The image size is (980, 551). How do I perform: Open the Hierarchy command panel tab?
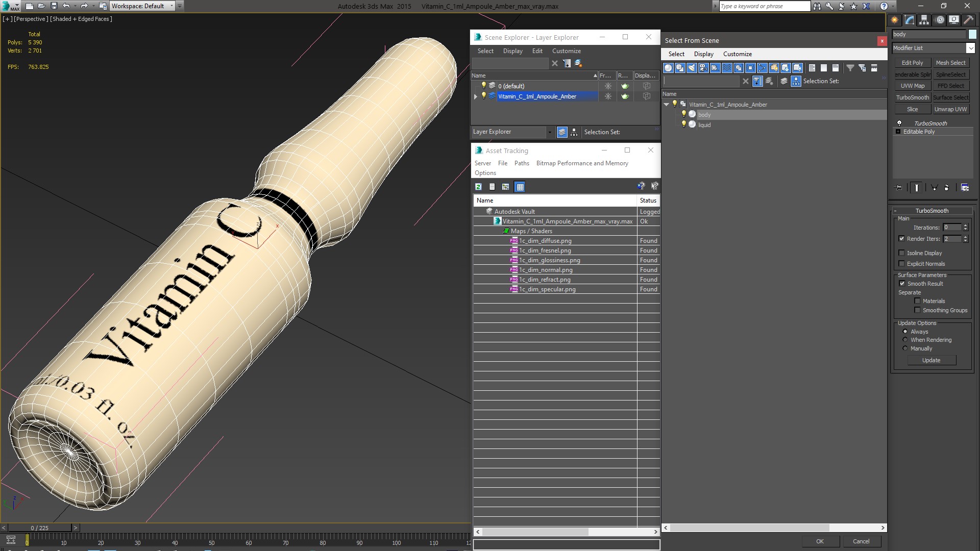coord(924,20)
